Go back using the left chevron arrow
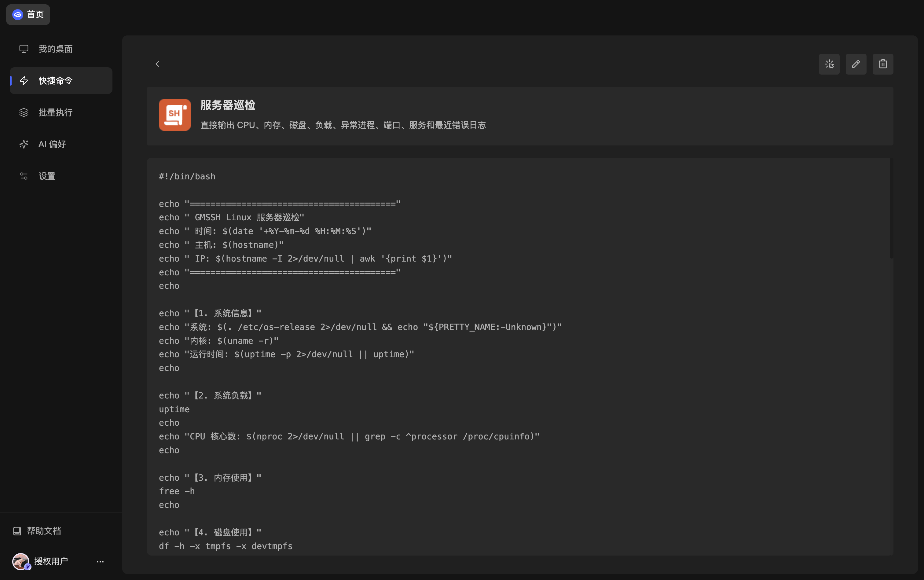Viewport: 924px width, 580px height. (157, 64)
